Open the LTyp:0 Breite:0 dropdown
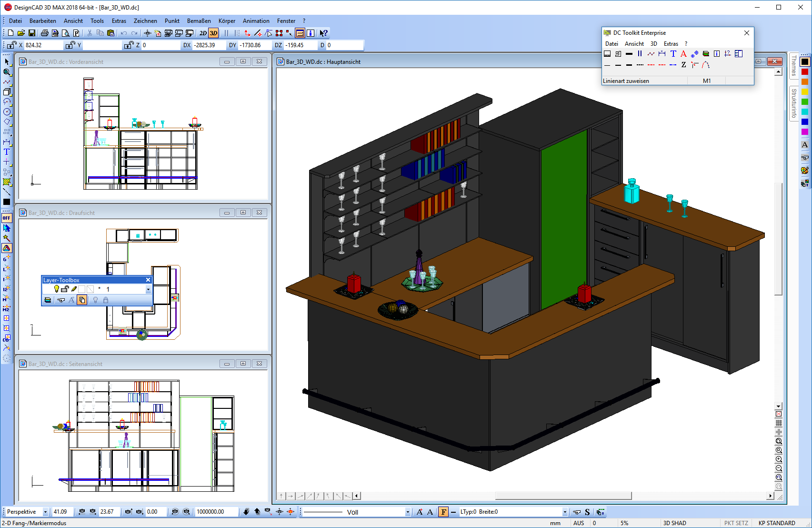812x528 pixels. coord(565,512)
